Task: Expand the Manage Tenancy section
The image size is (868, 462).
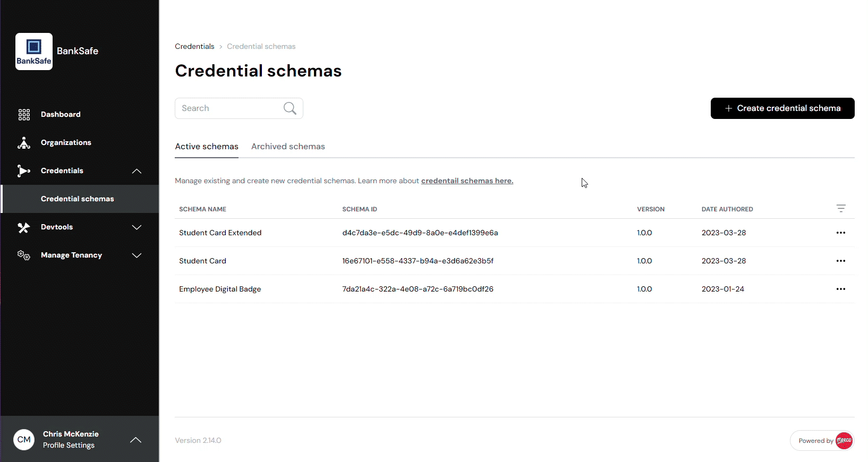Action: pyautogui.click(x=137, y=255)
